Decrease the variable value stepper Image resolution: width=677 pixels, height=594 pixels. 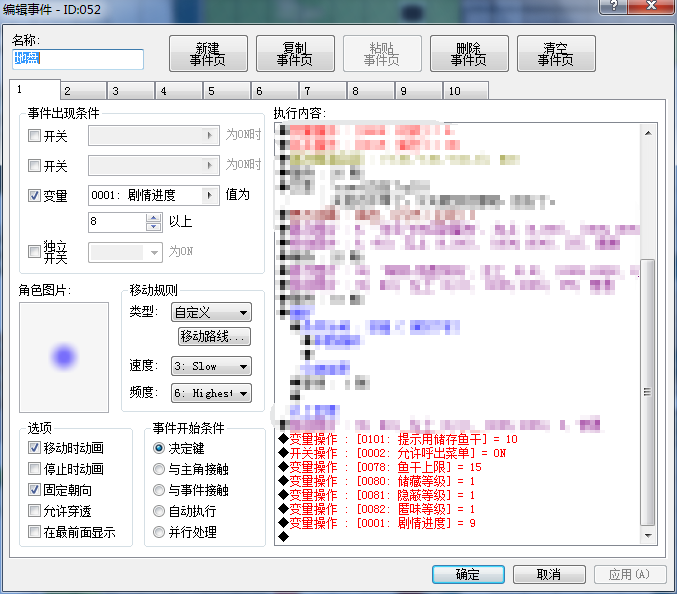[154, 227]
